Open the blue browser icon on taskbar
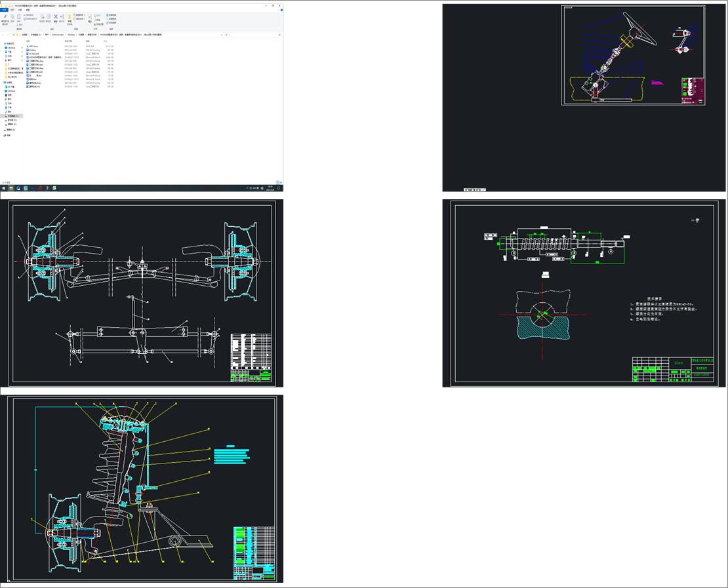The height and width of the screenshot is (588, 728). tap(18, 188)
